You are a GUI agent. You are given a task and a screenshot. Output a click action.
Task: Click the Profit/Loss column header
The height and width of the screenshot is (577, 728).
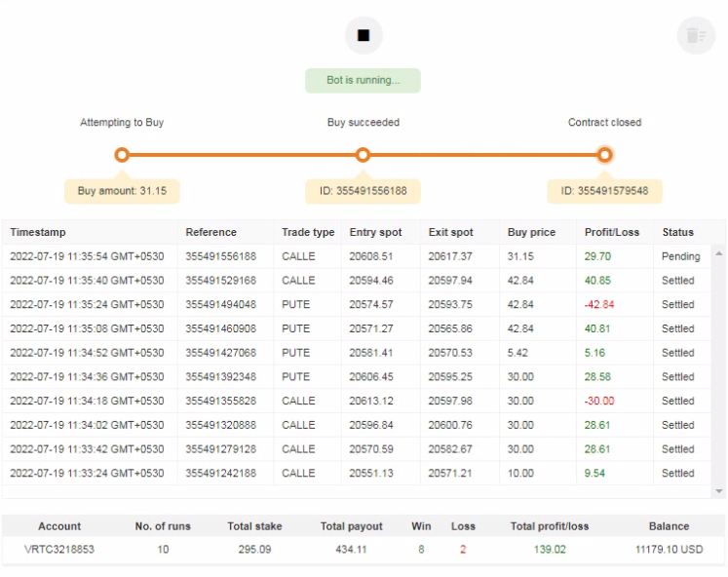pyautogui.click(x=611, y=232)
